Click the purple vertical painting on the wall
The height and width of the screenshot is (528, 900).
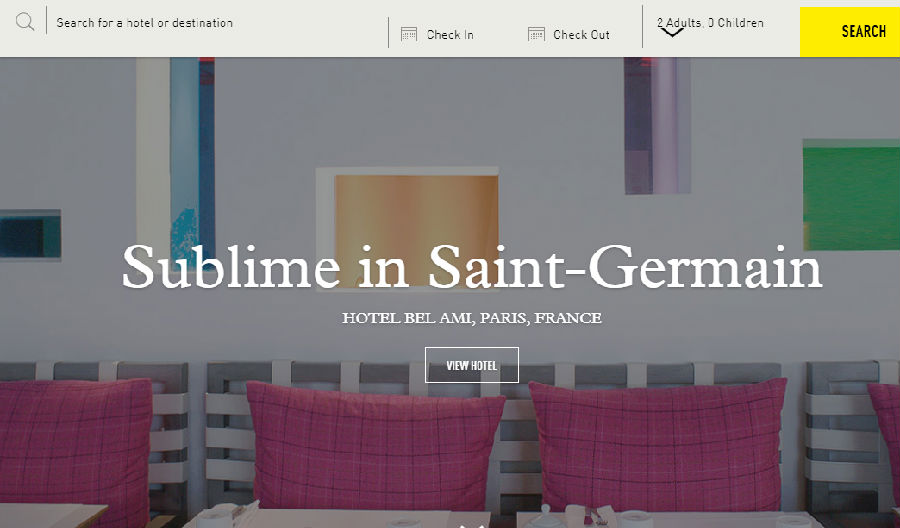tap(657, 125)
